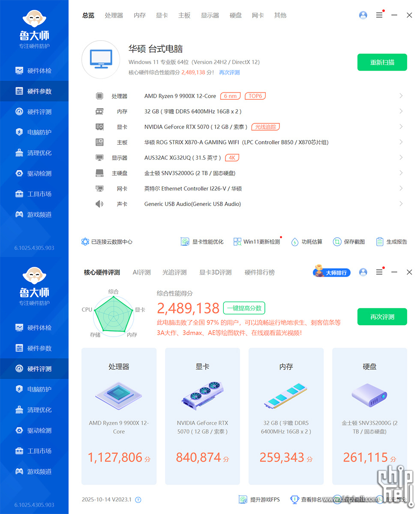The height and width of the screenshot is (514, 420).
Task: Click the help icon beside version 2025-10-14
Action: pyautogui.click(x=138, y=500)
